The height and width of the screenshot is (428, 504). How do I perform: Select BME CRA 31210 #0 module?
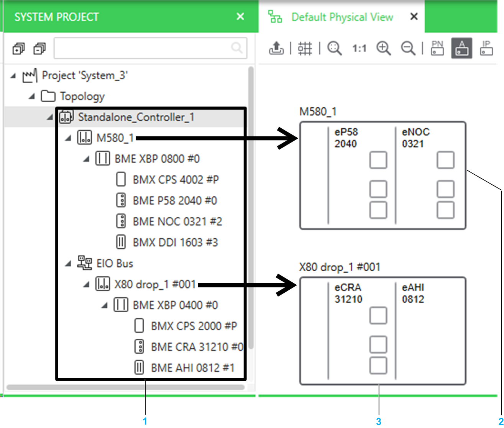(x=197, y=347)
